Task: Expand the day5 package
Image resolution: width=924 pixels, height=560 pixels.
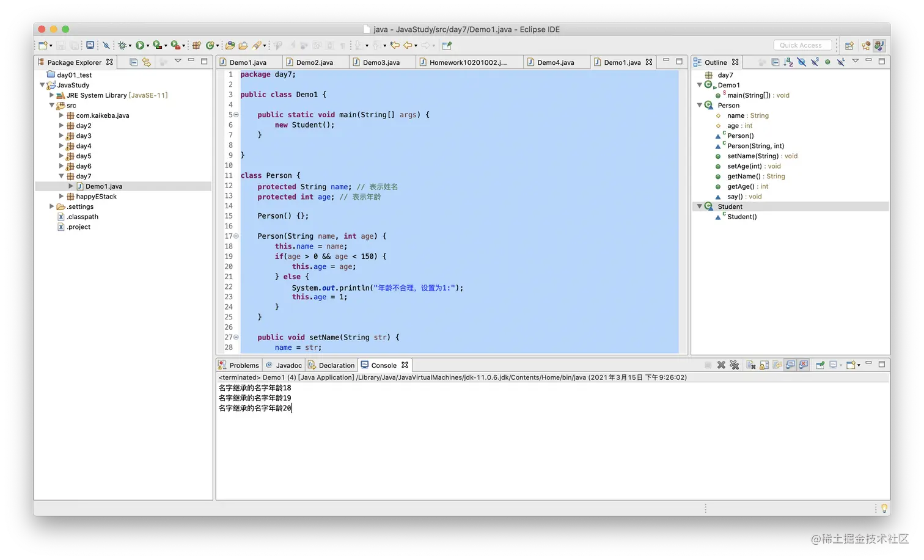Action: (x=61, y=156)
